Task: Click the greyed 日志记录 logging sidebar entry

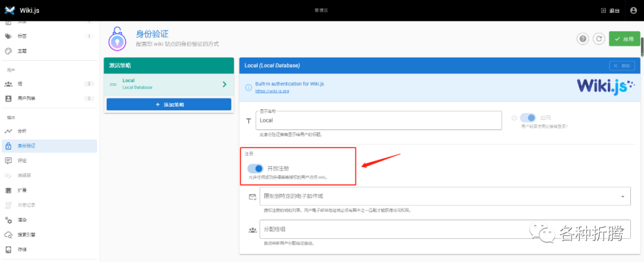Action: 48,205
